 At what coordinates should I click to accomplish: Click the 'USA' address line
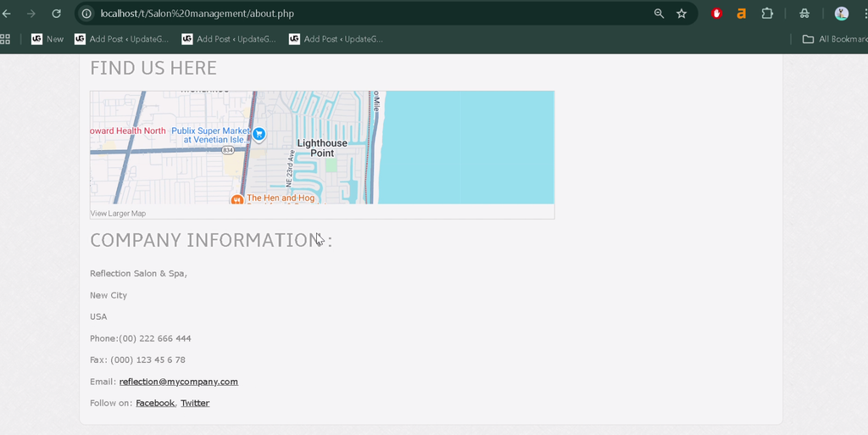pos(98,316)
